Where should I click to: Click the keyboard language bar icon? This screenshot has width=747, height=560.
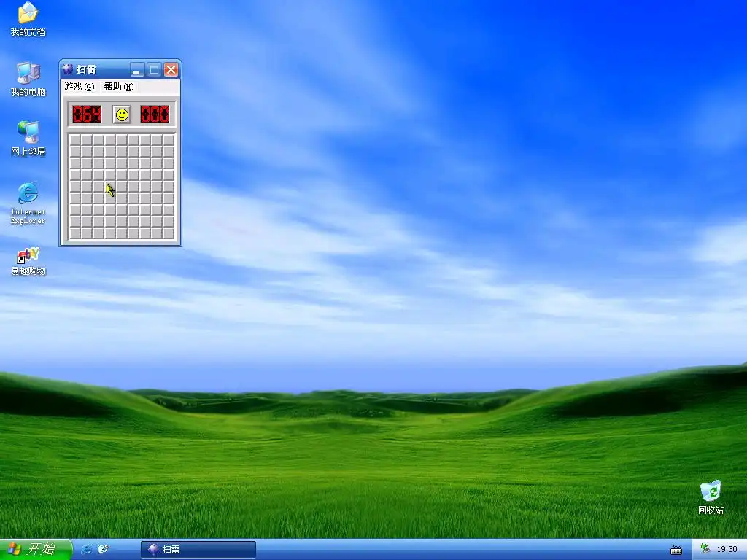[x=676, y=551]
